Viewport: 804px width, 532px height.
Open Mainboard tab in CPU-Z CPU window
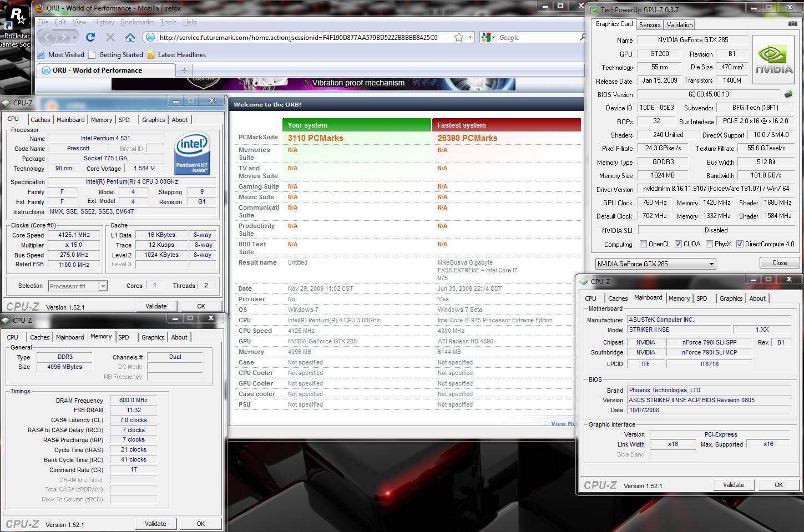point(70,120)
